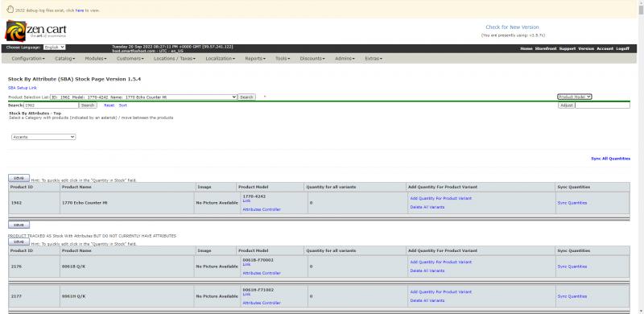Click the Reset link
This screenshot has height=314, width=644.
[x=109, y=105]
